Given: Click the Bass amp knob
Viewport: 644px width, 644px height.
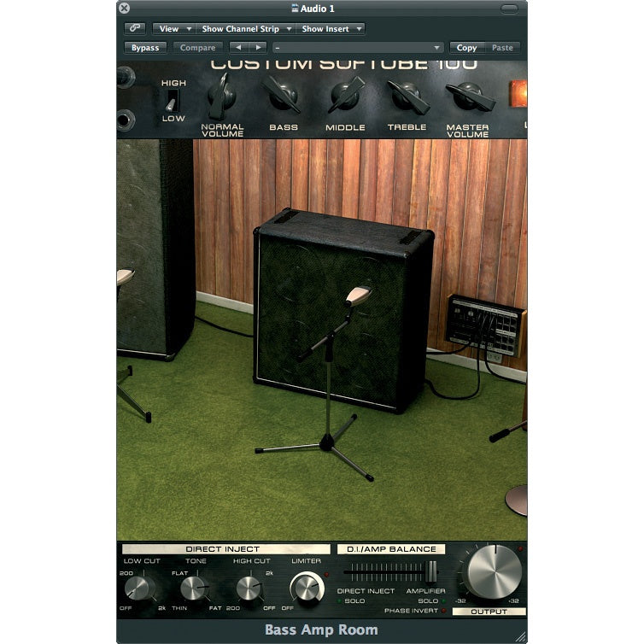Looking at the screenshot, I should pos(282,96).
